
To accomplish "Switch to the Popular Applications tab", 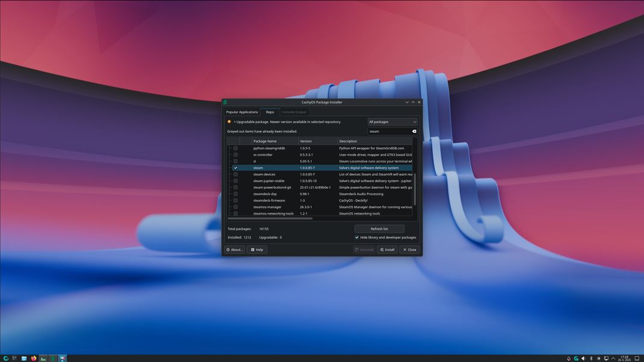I will tap(242, 112).
